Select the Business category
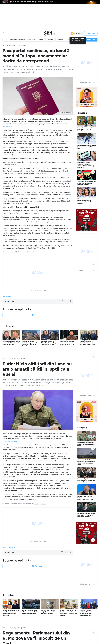 point(60,40)
